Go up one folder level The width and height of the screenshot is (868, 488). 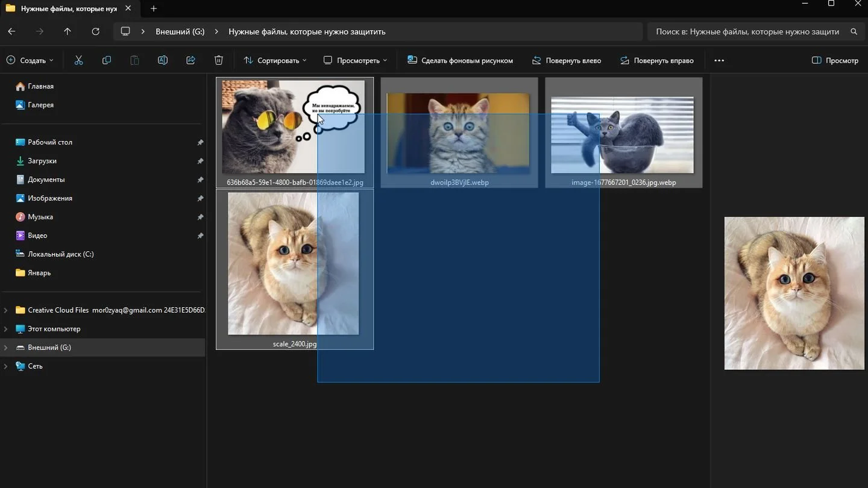[x=68, y=31]
